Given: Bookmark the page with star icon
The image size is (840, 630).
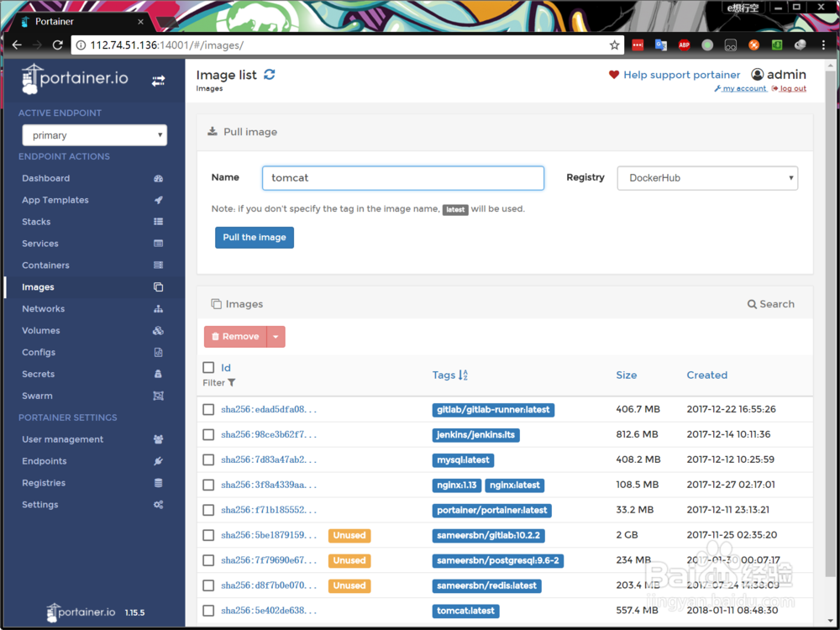Looking at the screenshot, I should 615,45.
